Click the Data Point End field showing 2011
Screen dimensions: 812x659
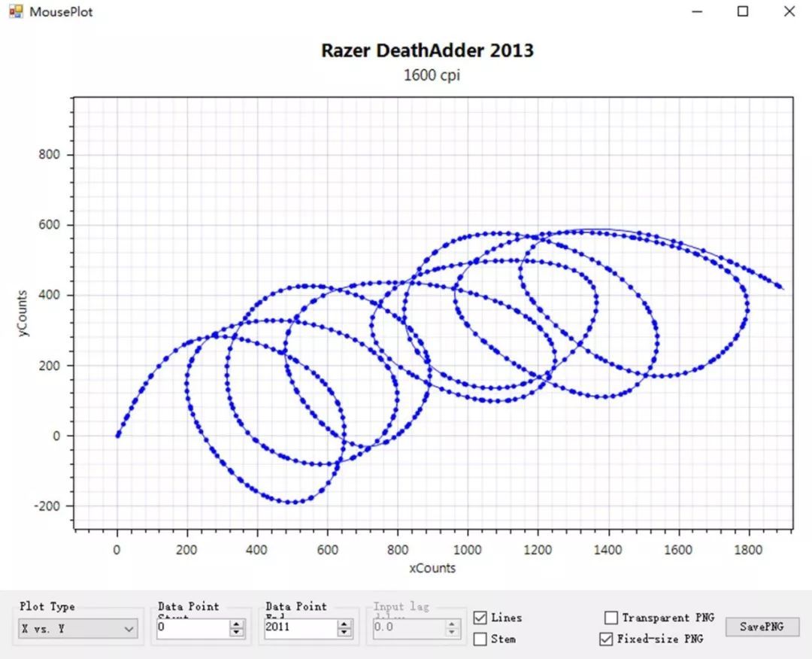[301, 628]
